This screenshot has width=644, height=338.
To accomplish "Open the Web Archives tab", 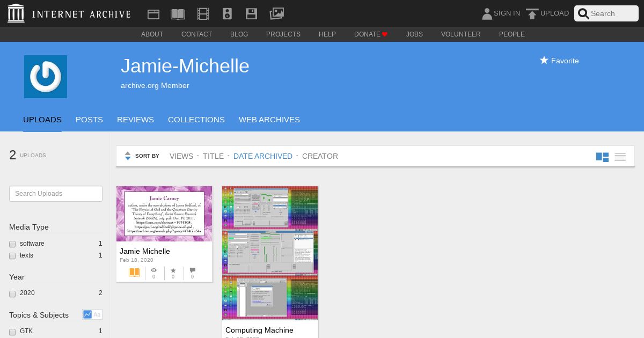I will tap(269, 120).
